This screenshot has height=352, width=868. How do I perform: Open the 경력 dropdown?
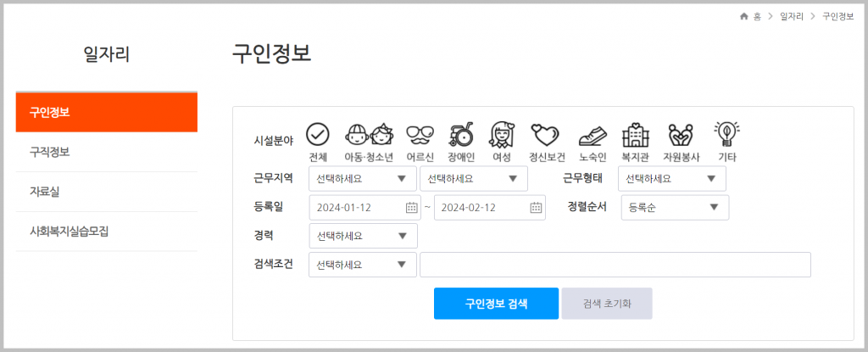(363, 236)
